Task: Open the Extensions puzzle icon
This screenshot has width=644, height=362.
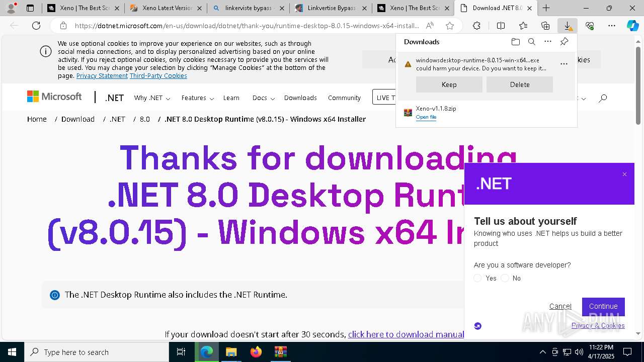Action: tap(476, 26)
